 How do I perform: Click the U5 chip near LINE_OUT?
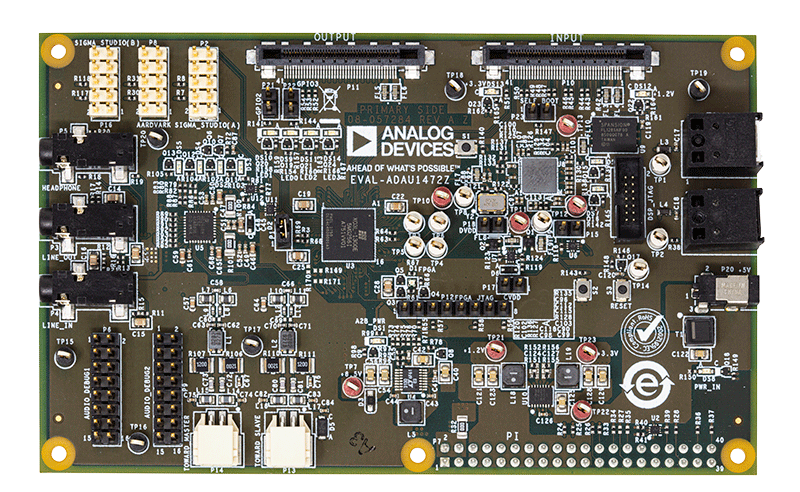pos(199,227)
